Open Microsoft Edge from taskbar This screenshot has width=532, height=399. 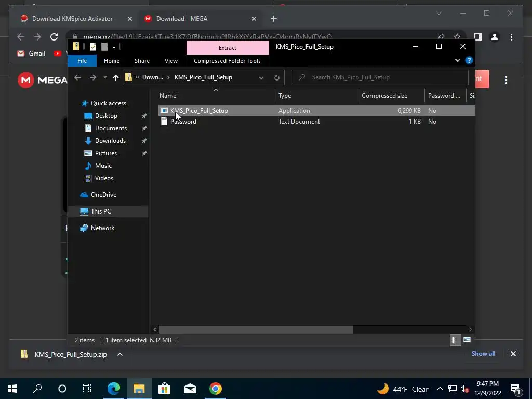click(114, 389)
